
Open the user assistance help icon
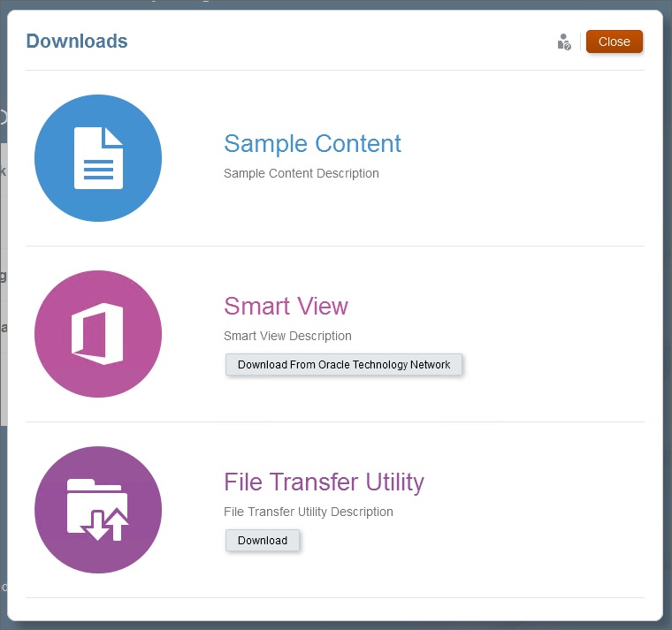point(564,42)
